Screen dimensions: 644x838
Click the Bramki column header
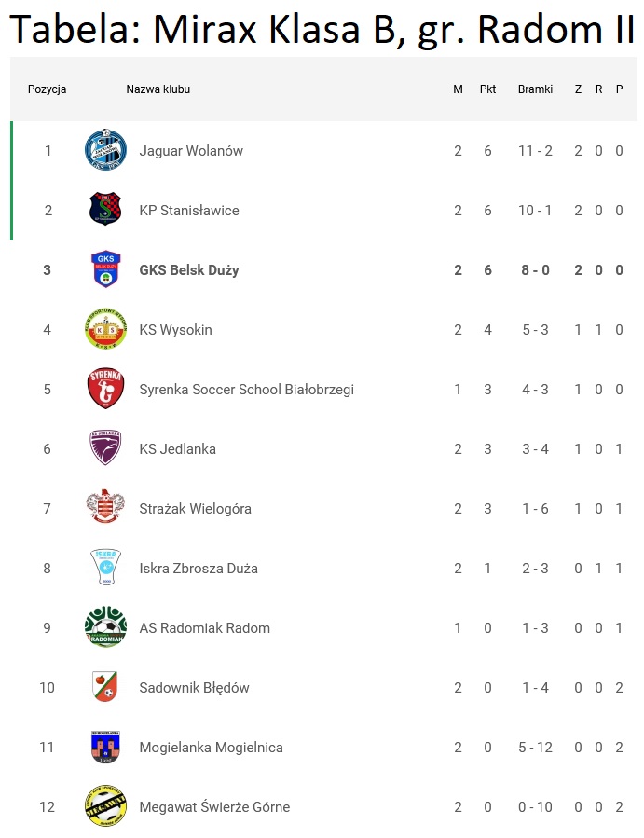pyautogui.click(x=535, y=89)
